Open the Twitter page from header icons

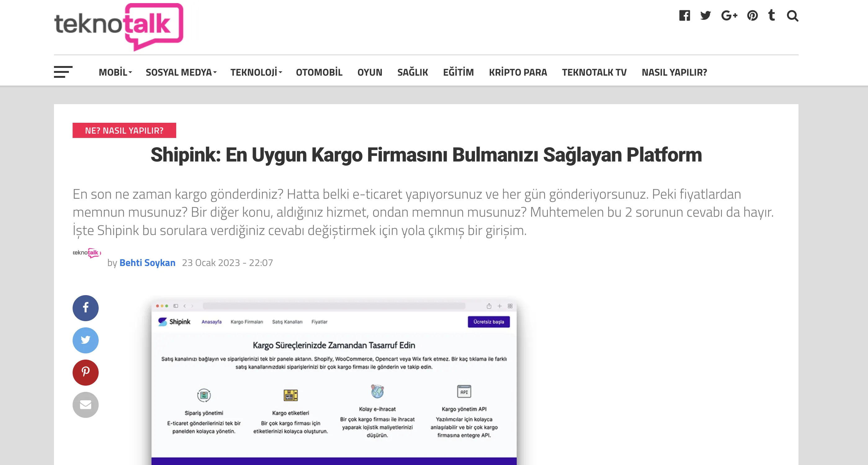pos(705,15)
